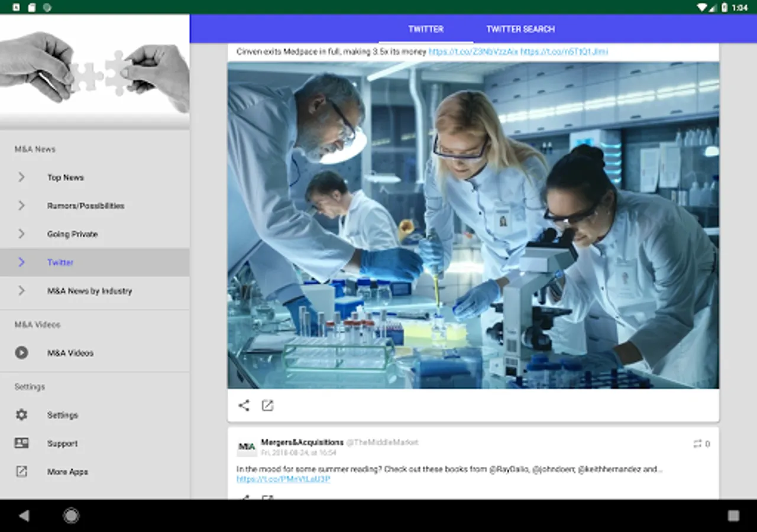Open Rumors/Possibilities section
The image size is (757, 532).
pyautogui.click(x=95, y=206)
